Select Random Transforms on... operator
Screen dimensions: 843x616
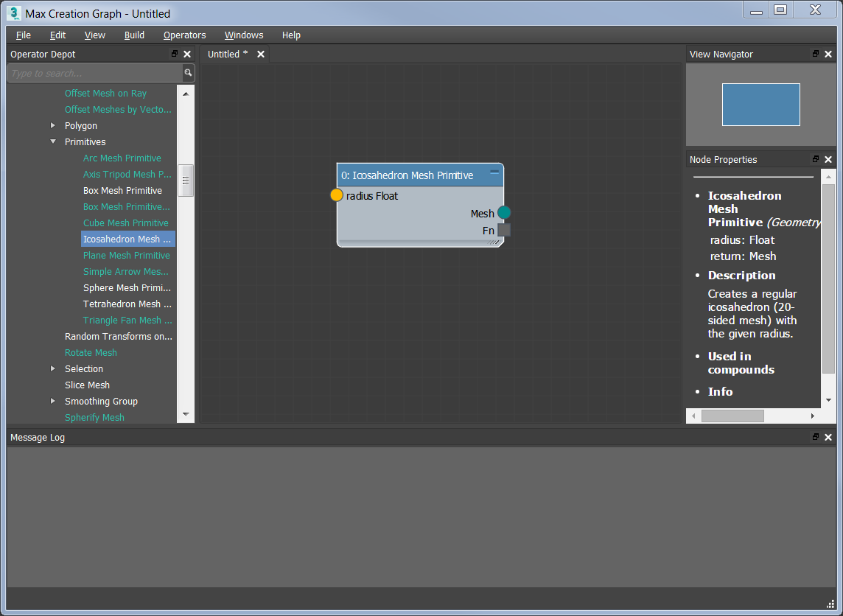point(119,336)
